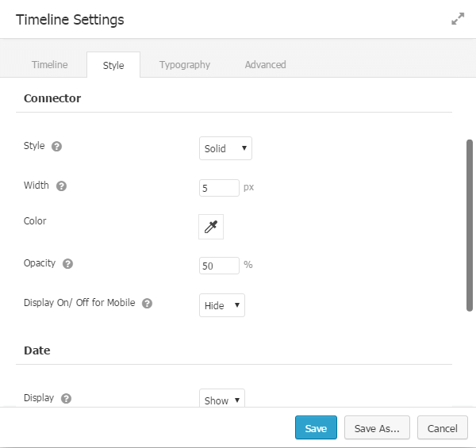Click help icon beside Display On/Off for Mobile
The image size is (476, 448).
point(147,304)
